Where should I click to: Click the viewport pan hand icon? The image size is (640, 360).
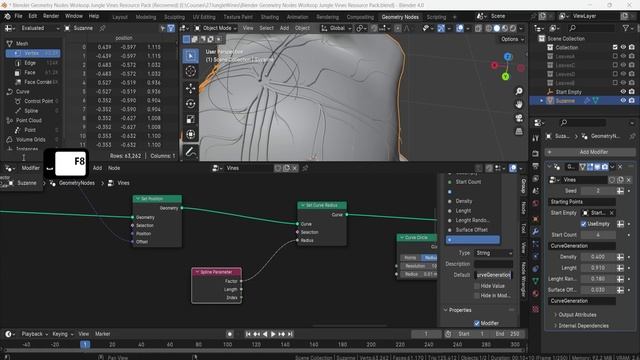(519, 104)
